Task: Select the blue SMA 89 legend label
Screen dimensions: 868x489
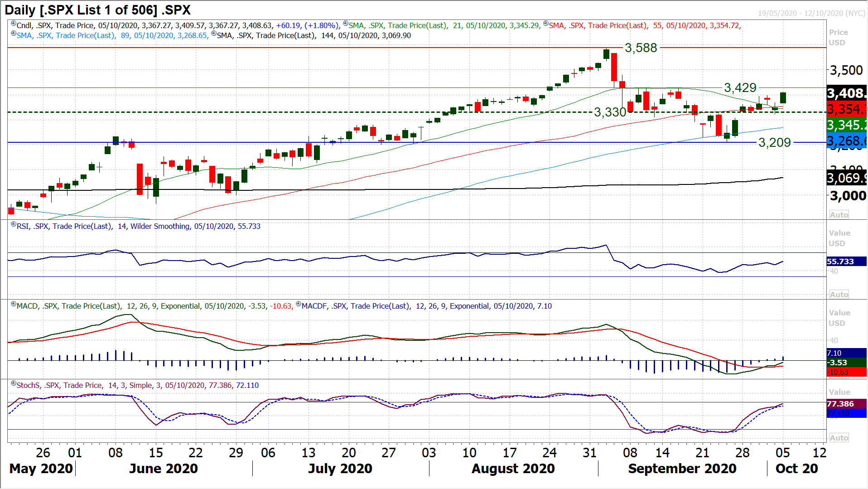Action: [113, 36]
